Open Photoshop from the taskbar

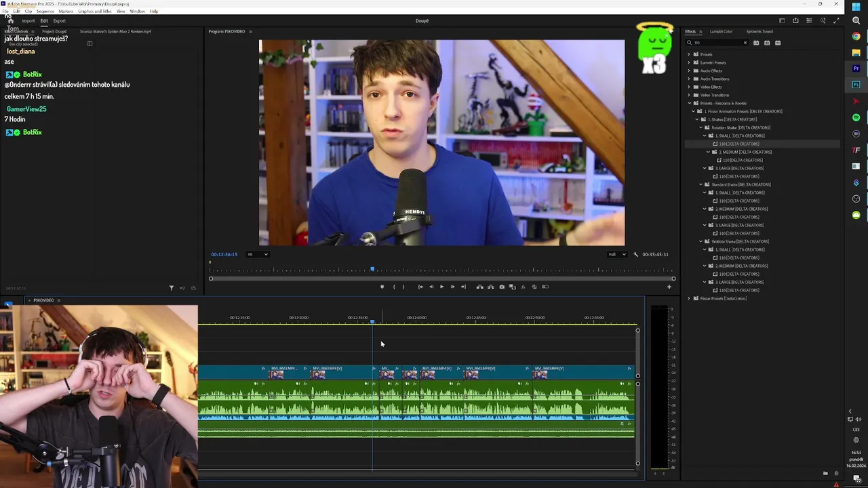[856, 85]
